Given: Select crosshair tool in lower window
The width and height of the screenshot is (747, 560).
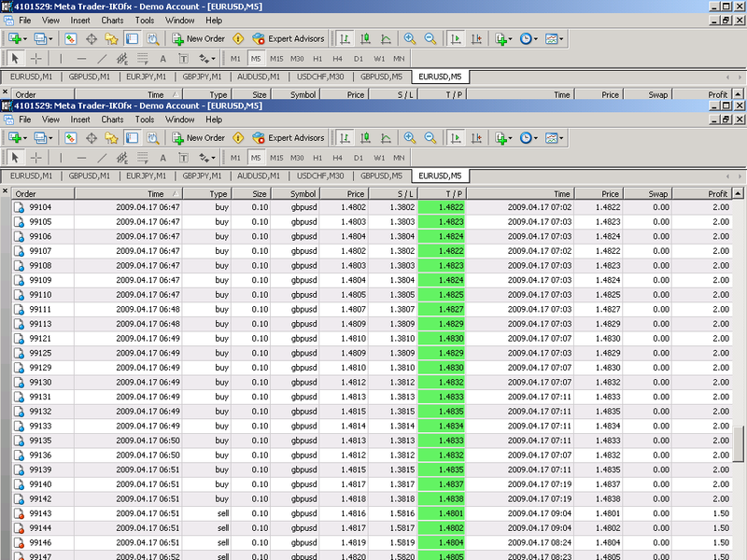Looking at the screenshot, I should 35,158.
